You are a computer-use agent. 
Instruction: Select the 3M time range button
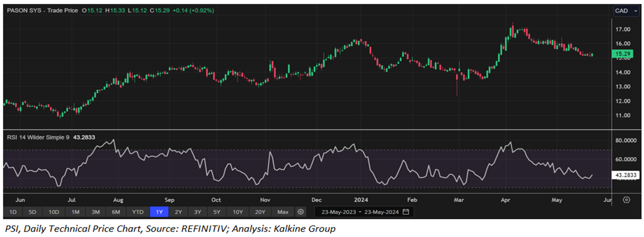point(96,212)
